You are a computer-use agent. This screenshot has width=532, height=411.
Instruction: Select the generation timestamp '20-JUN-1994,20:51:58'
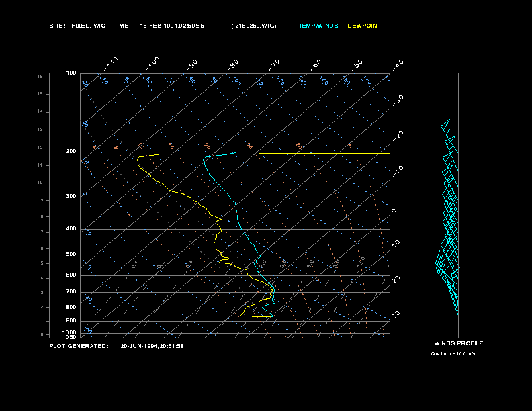[x=152, y=346]
